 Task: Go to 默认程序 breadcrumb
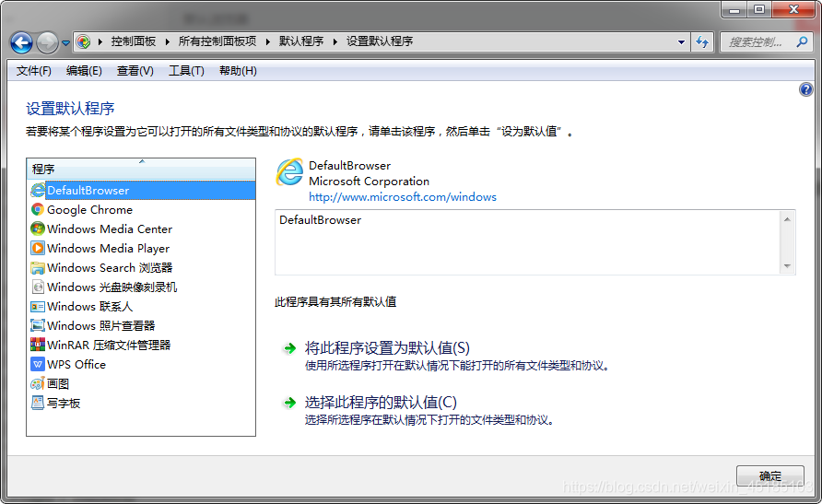point(301,41)
